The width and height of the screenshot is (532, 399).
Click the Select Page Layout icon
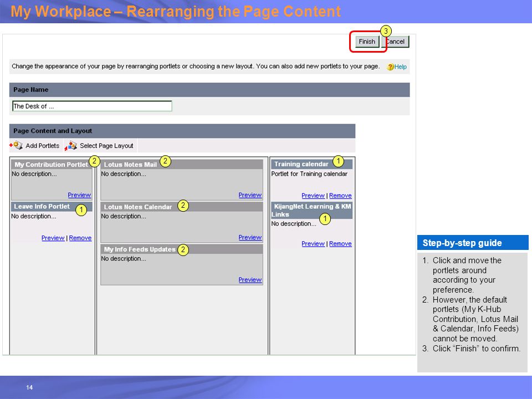(70, 146)
